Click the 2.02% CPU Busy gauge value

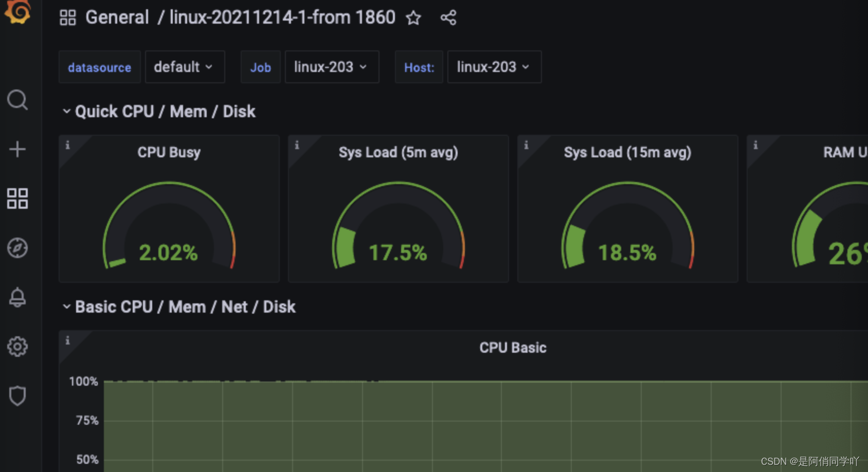click(x=168, y=252)
